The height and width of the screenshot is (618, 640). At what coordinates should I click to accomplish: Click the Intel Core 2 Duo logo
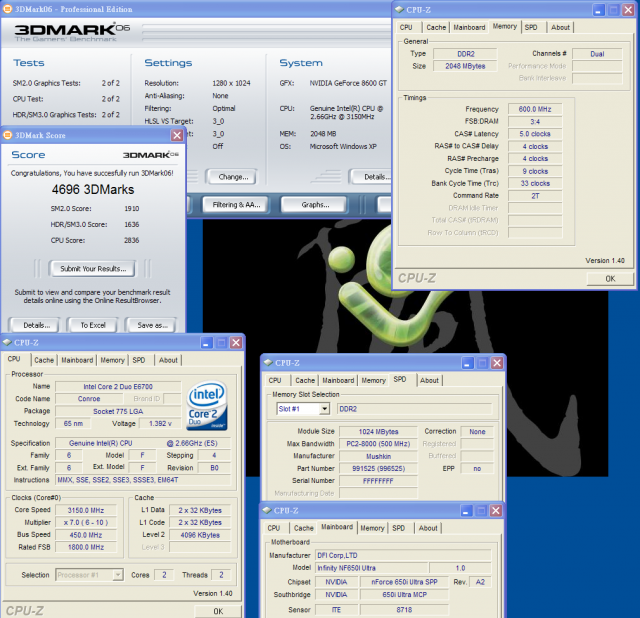pos(207,406)
